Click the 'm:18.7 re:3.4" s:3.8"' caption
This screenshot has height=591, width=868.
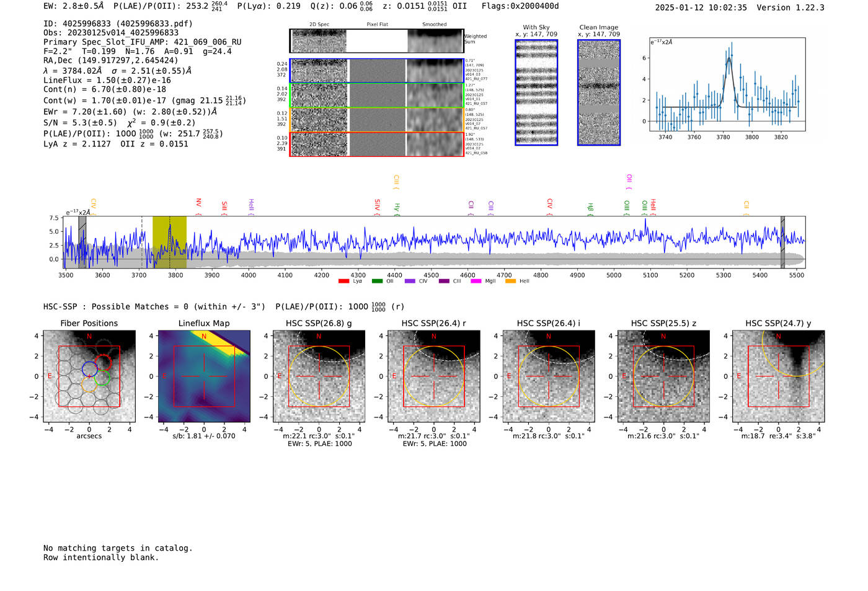tap(779, 436)
